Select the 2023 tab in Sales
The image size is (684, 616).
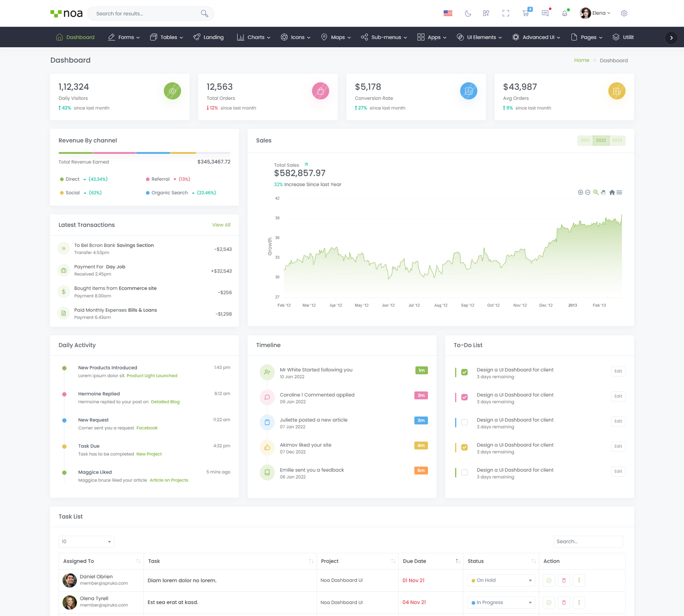[617, 141]
